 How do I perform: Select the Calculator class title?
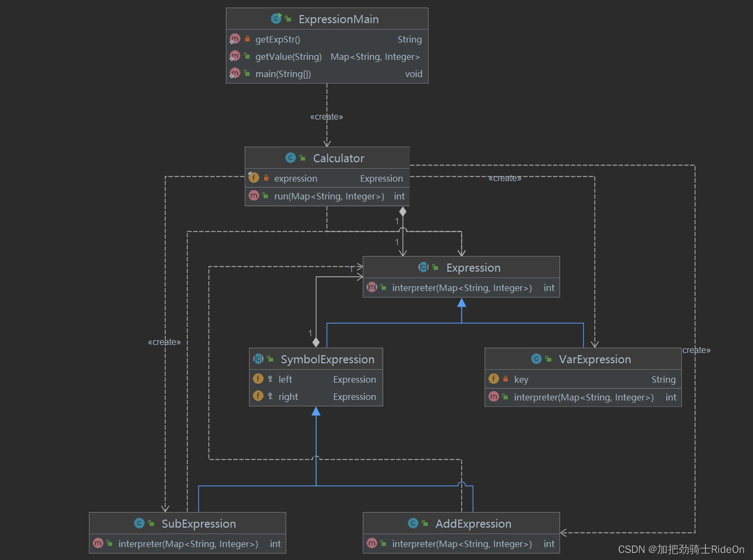pyautogui.click(x=338, y=158)
